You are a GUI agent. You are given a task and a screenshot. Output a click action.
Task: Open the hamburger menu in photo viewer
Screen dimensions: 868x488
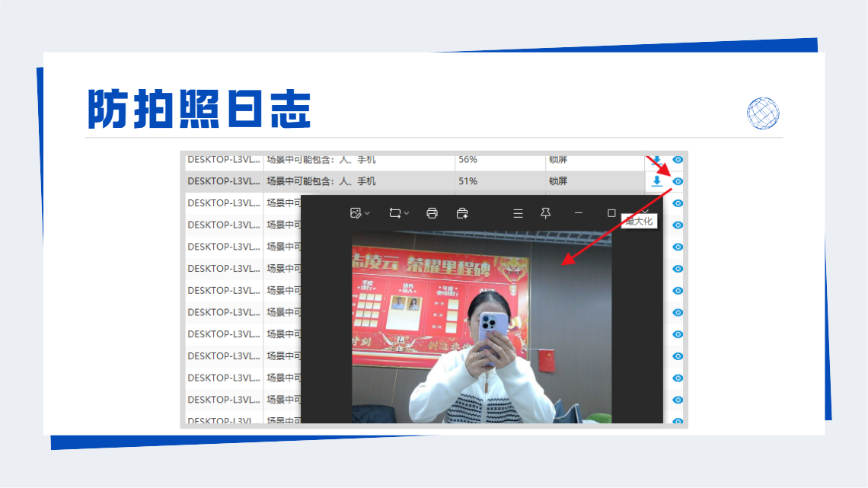[519, 213]
